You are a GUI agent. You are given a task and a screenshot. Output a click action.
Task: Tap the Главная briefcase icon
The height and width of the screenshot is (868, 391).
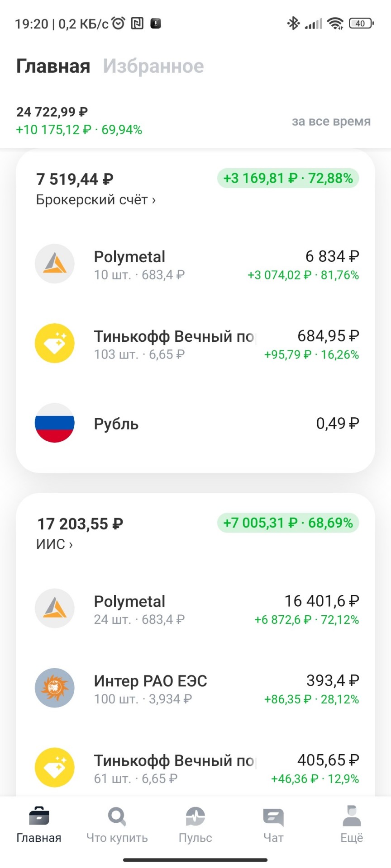[x=39, y=816]
